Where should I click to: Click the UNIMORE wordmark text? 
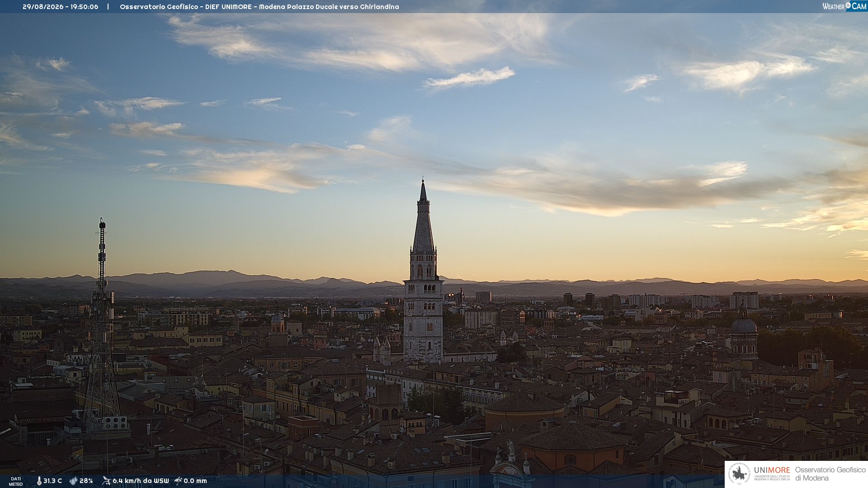[x=772, y=470]
